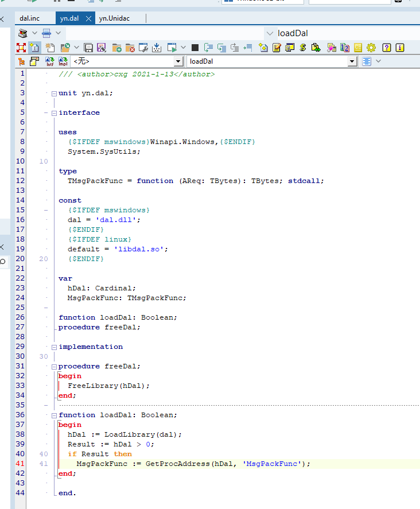Collapse the unit yn.dal fold marker
Screen dimensions: 420x509
tap(54, 94)
